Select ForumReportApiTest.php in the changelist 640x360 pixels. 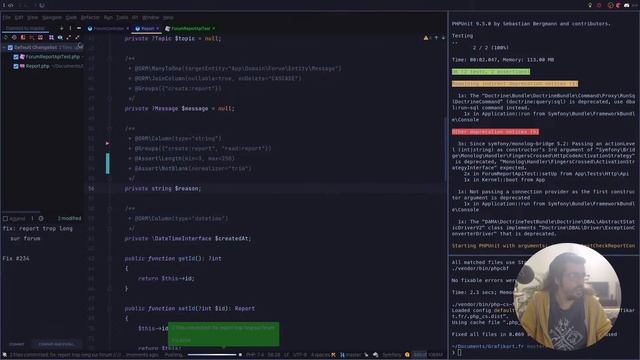pos(53,57)
